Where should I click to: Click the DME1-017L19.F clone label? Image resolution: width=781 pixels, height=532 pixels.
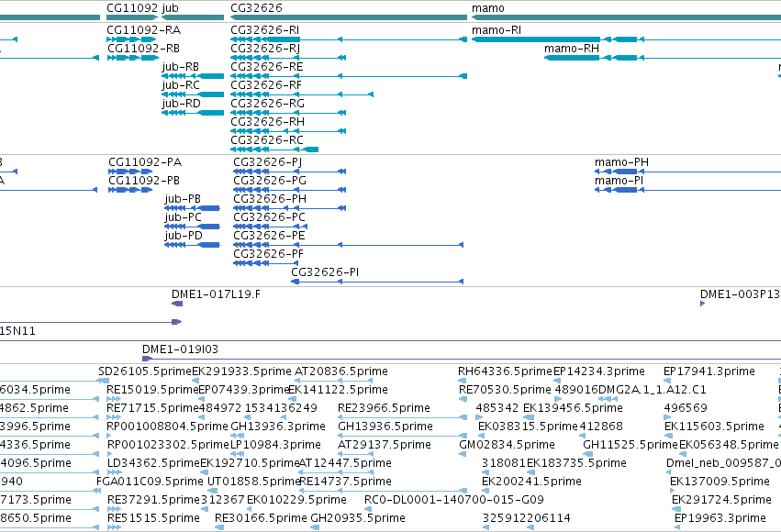point(217,294)
